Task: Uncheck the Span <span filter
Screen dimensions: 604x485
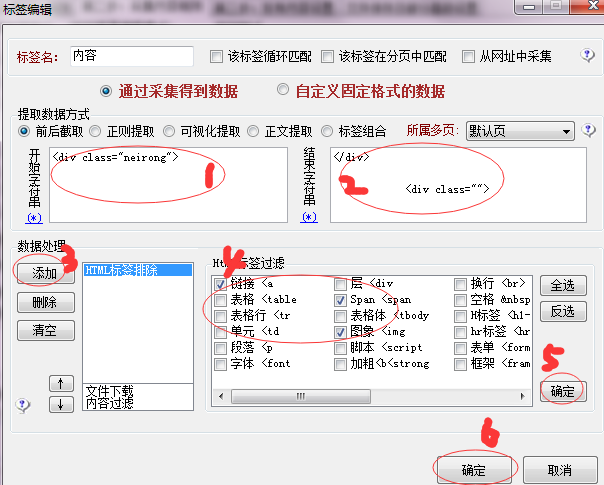Action: coord(340,300)
